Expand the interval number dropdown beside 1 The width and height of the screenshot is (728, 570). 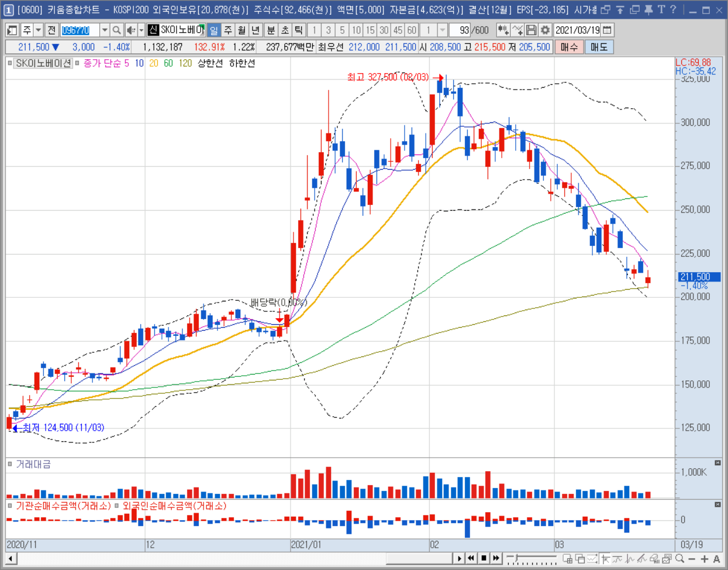pos(443,30)
